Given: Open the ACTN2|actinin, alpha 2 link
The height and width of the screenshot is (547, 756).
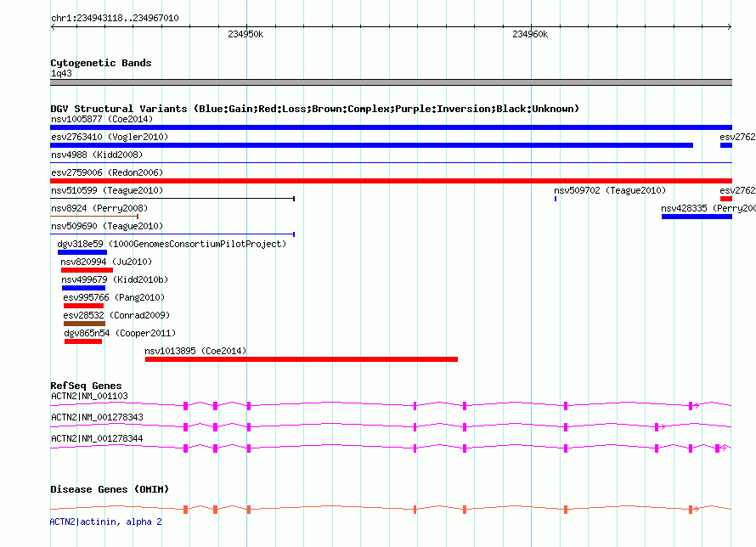Looking at the screenshot, I should [x=106, y=522].
